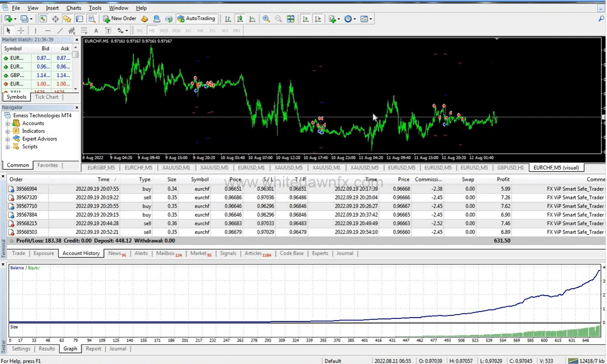Image resolution: width=607 pixels, height=364 pixels.
Task: Click the New Order button
Action: pos(119,19)
